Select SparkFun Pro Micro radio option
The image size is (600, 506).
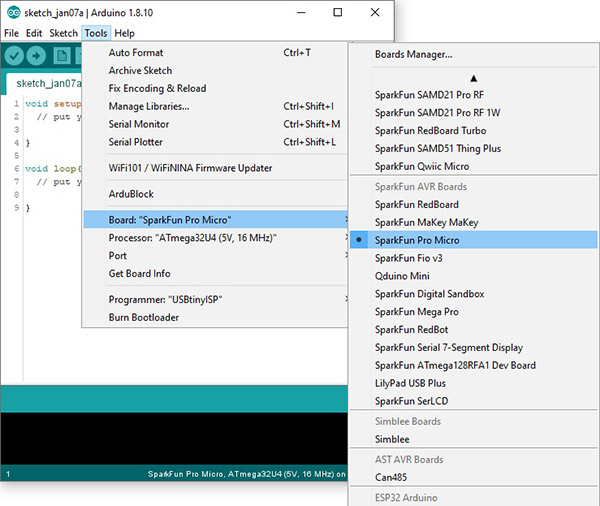point(416,240)
